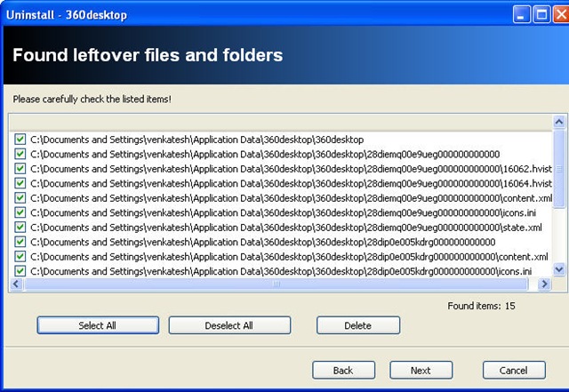Uncheck 28diemq00e9ueg content.xml checkbox
The height and width of the screenshot is (392, 569).
[x=20, y=198]
